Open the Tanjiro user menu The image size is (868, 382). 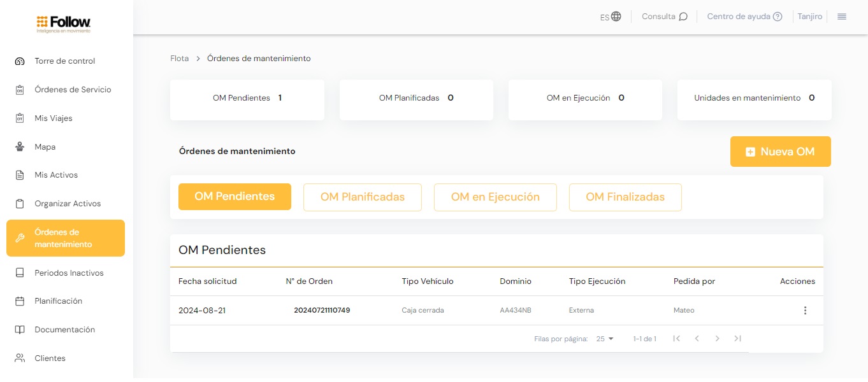click(x=809, y=17)
